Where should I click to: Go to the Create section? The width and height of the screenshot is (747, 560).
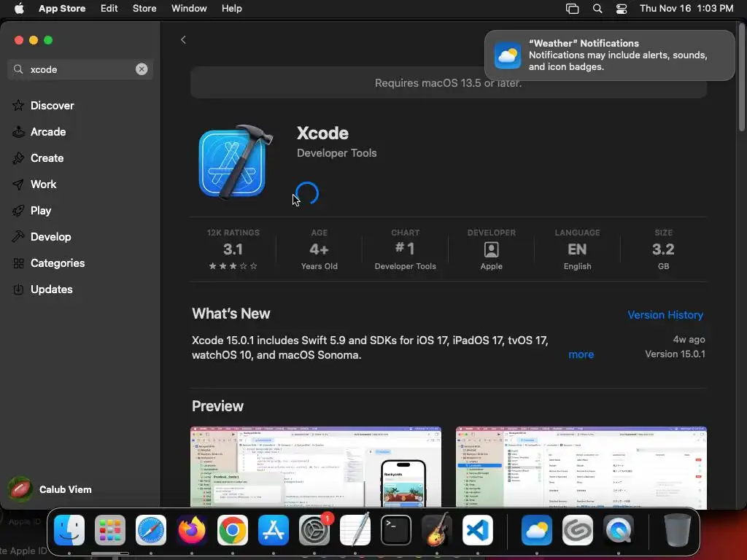point(47,157)
